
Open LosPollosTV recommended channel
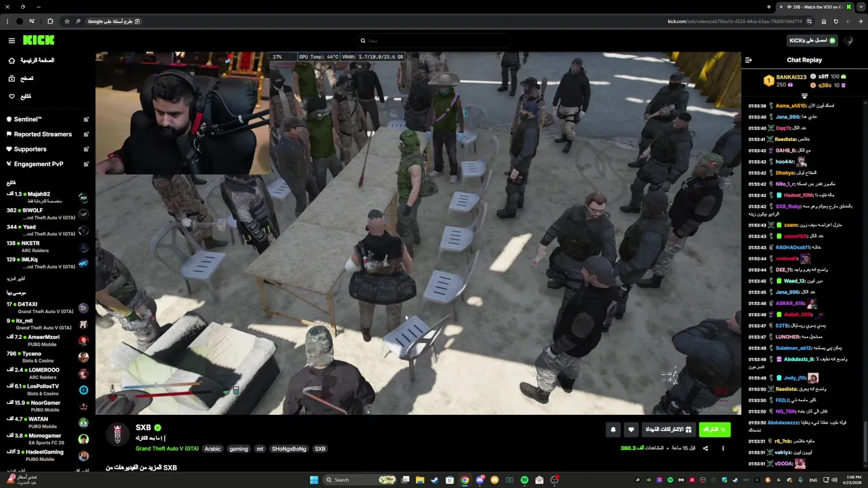click(x=47, y=390)
